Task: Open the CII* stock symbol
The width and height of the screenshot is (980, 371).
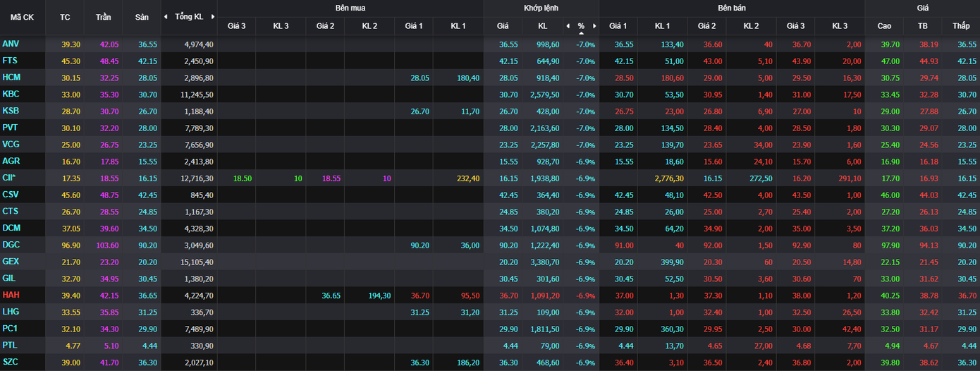Action: point(11,178)
